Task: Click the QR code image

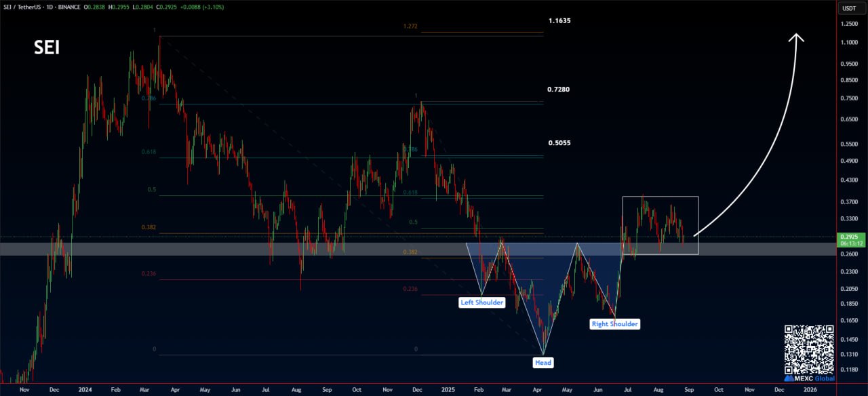Action: pyautogui.click(x=809, y=349)
